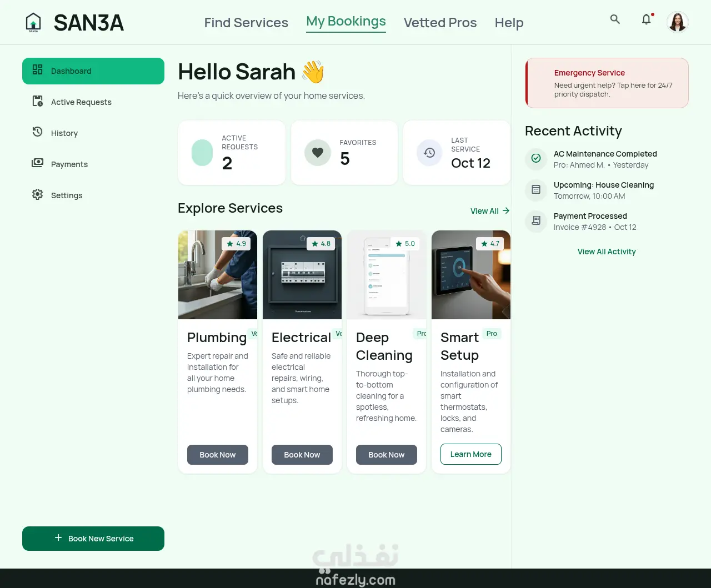Click the plus icon on Book New Service
The width and height of the screenshot is (711, 588).
[x=58, y=537]
